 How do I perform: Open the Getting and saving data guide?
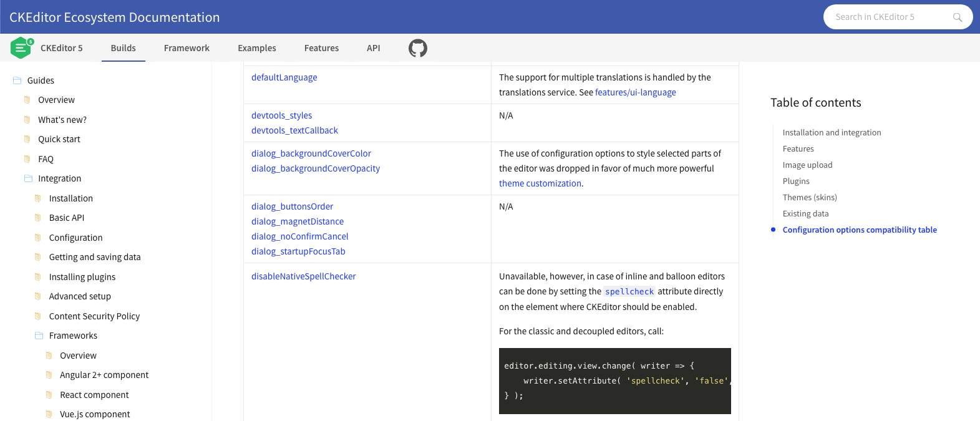pos(95,257)
